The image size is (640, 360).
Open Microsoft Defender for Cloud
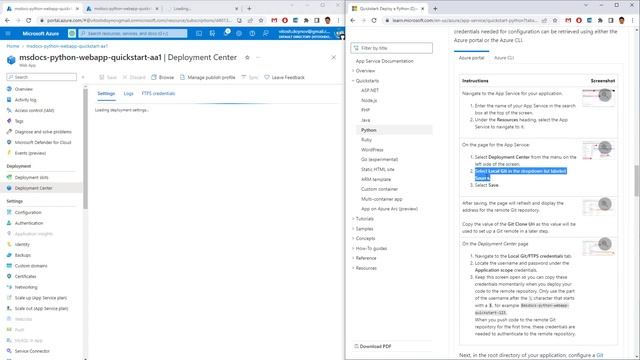(x=43, y=142)
